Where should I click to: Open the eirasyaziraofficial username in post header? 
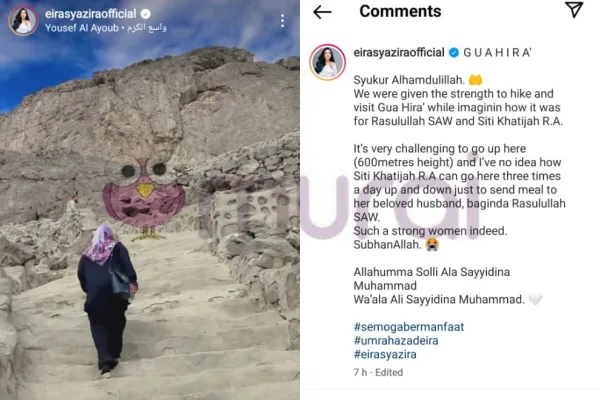tap(90, 14)
